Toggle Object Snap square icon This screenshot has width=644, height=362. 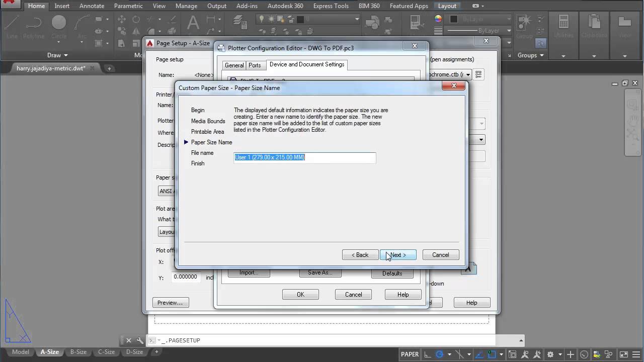click(x=493, y=354)
